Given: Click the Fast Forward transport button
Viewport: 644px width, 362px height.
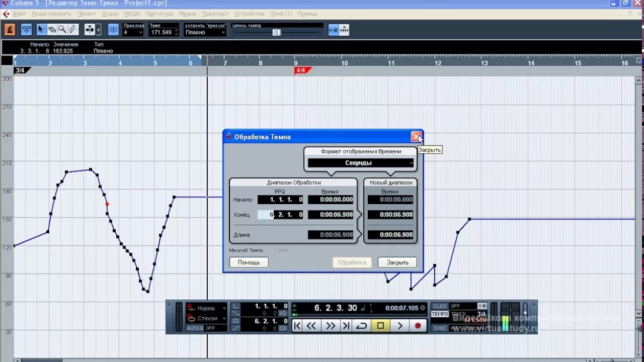Looking at the screenshot, I should pos(330,326).
